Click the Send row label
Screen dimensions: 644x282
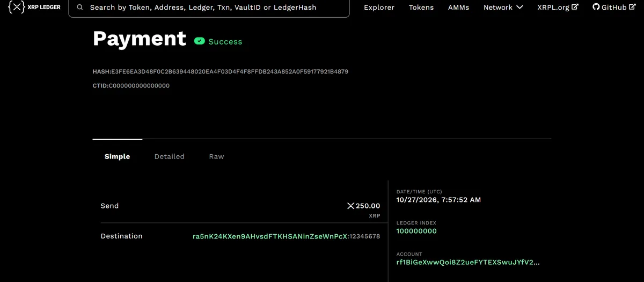tap(109, 206)
